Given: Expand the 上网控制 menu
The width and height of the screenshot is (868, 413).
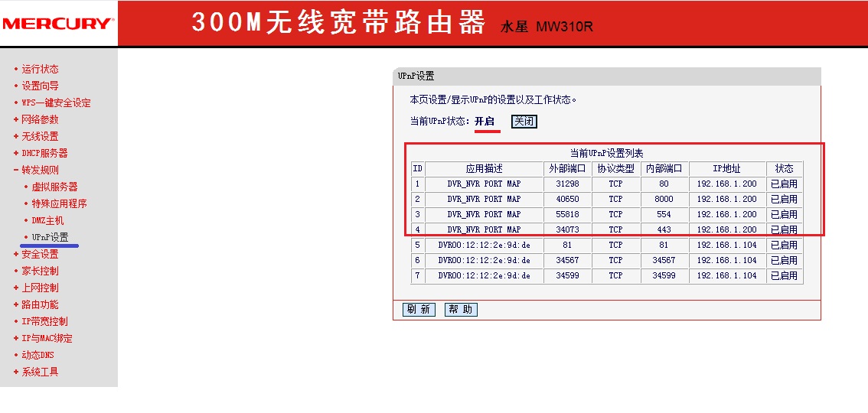Looking at the screenshot, I should tap(40, 288).
